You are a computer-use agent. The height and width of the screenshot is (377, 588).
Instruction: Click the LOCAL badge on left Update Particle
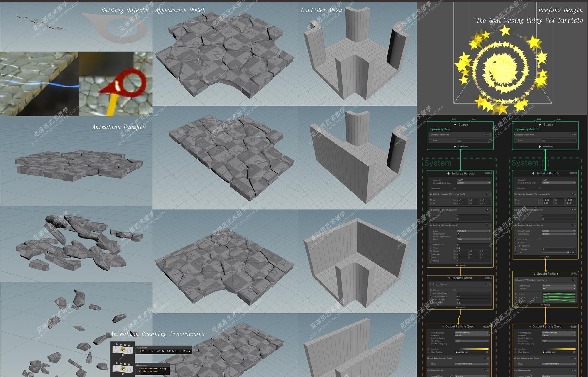coord(488,278)
